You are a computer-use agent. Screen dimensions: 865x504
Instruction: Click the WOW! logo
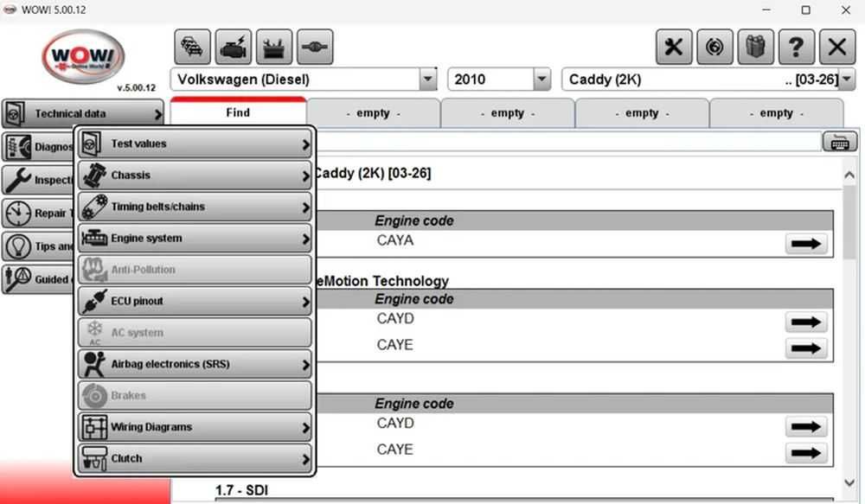[83, 56]
